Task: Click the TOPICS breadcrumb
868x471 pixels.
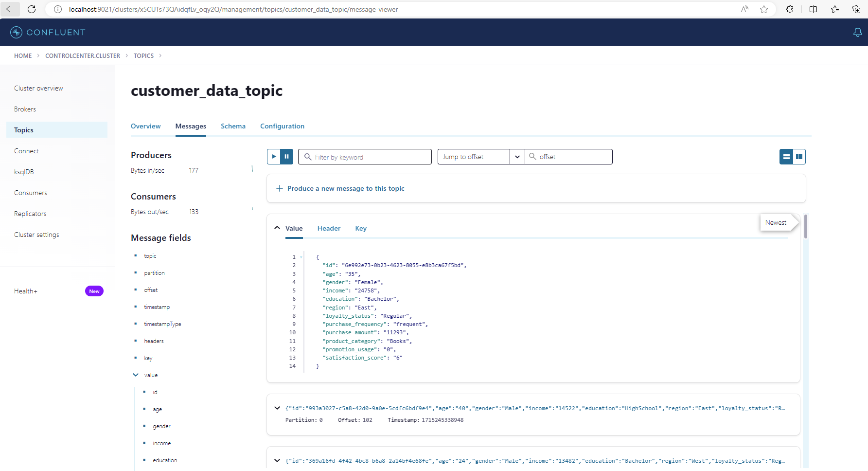Action: tap(143, 55)
